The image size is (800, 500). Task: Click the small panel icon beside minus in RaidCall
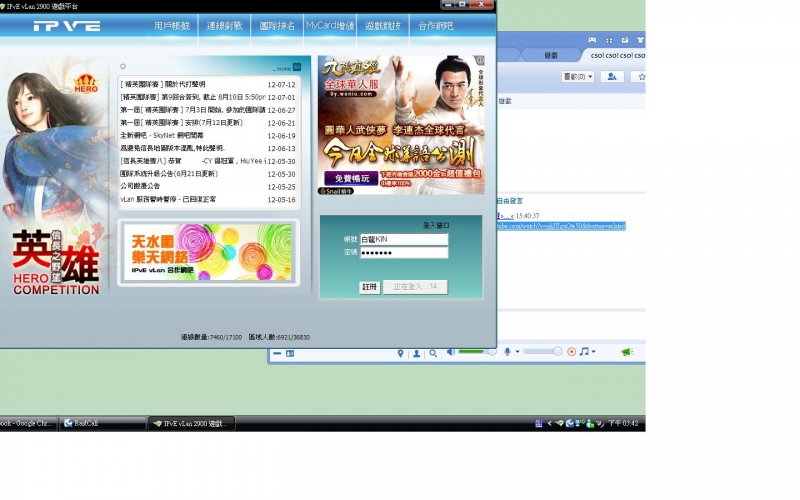tap(290, 353)
